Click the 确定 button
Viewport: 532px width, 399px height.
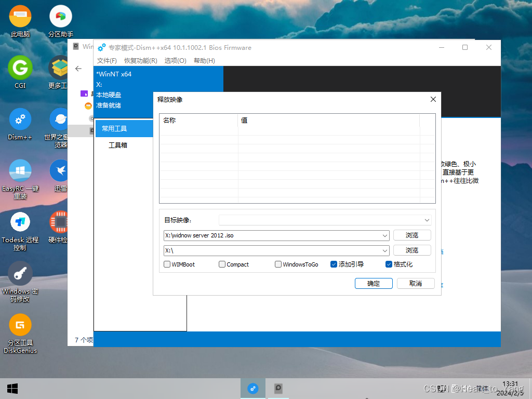click(374, 283)
